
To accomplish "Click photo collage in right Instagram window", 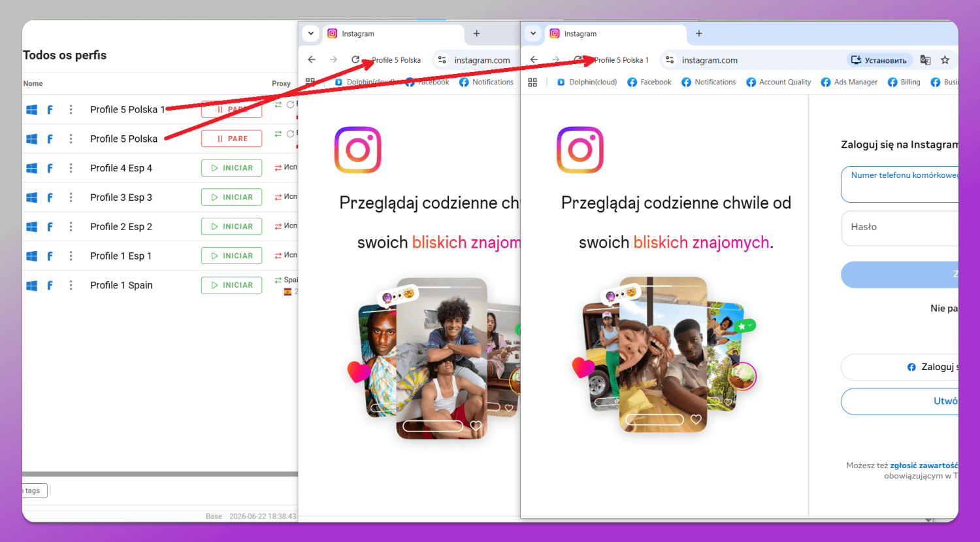I will [x=664, y=354].
